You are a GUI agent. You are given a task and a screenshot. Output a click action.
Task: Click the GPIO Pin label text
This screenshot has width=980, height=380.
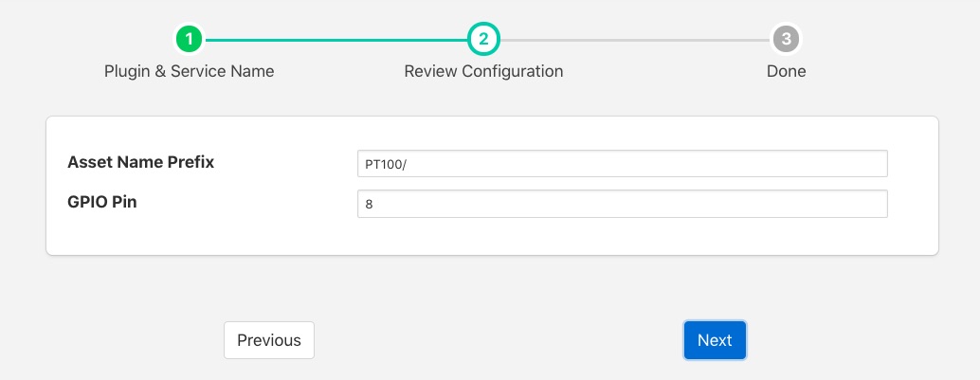(102, 202)
